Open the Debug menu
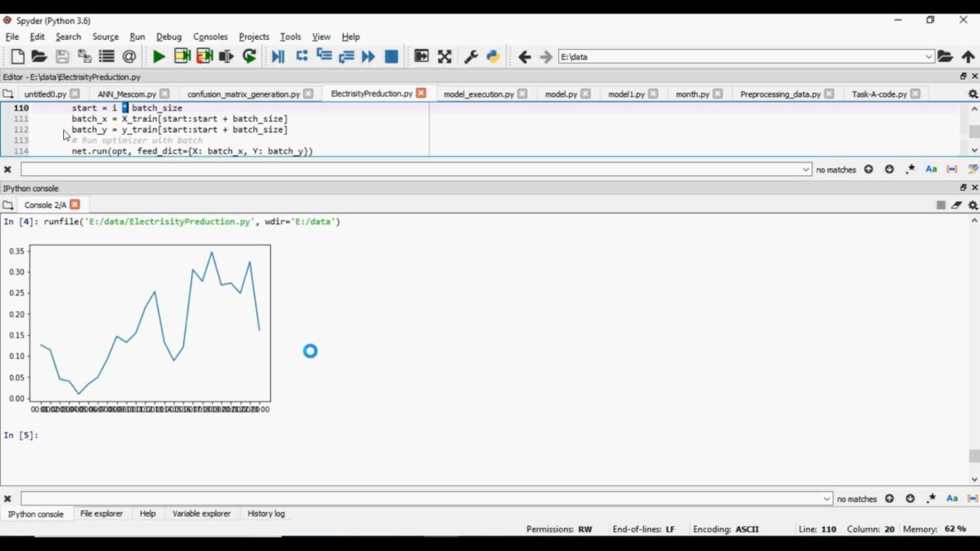This screenshot has width=980, height=551. point(169,37)
